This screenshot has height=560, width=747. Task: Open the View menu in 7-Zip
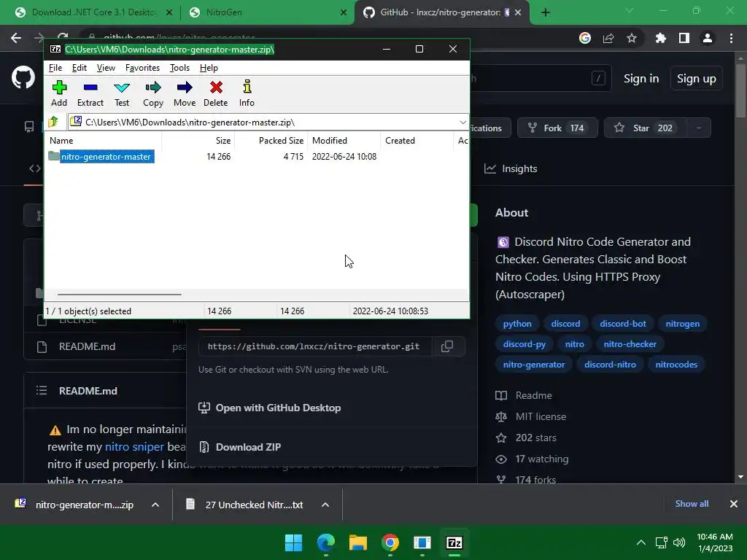pos(106,68)
